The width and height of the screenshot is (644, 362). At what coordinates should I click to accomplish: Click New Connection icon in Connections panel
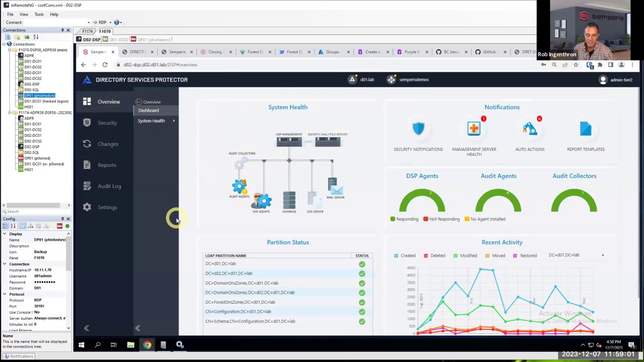click(9, 37)
